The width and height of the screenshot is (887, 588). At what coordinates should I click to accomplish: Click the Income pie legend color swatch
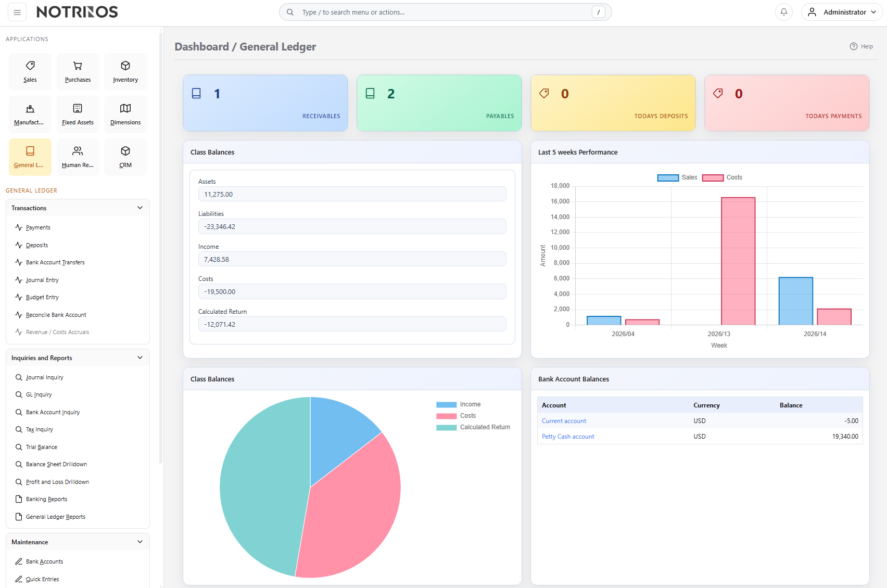point(446,404)
